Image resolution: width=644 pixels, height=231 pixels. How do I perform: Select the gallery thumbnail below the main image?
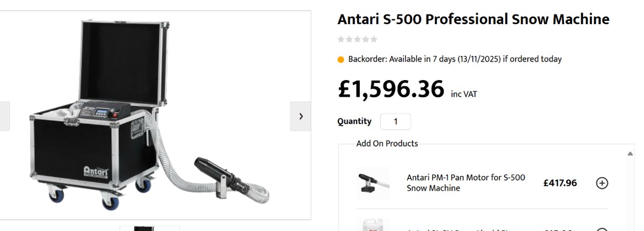(149, 228)
